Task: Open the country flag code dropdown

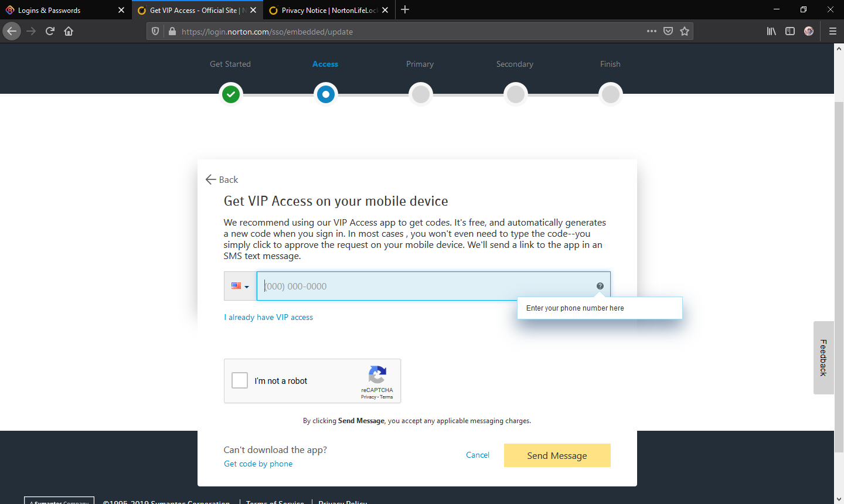Action: click(x=240, y=286)
